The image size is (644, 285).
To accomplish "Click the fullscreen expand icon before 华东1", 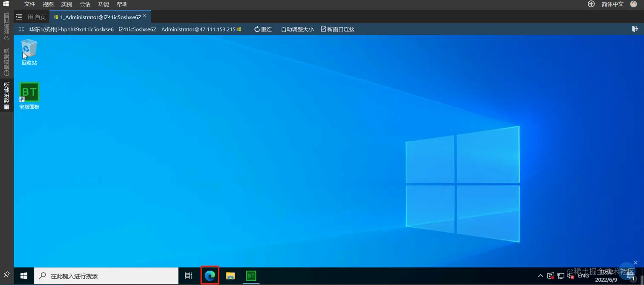I will 21,29.
